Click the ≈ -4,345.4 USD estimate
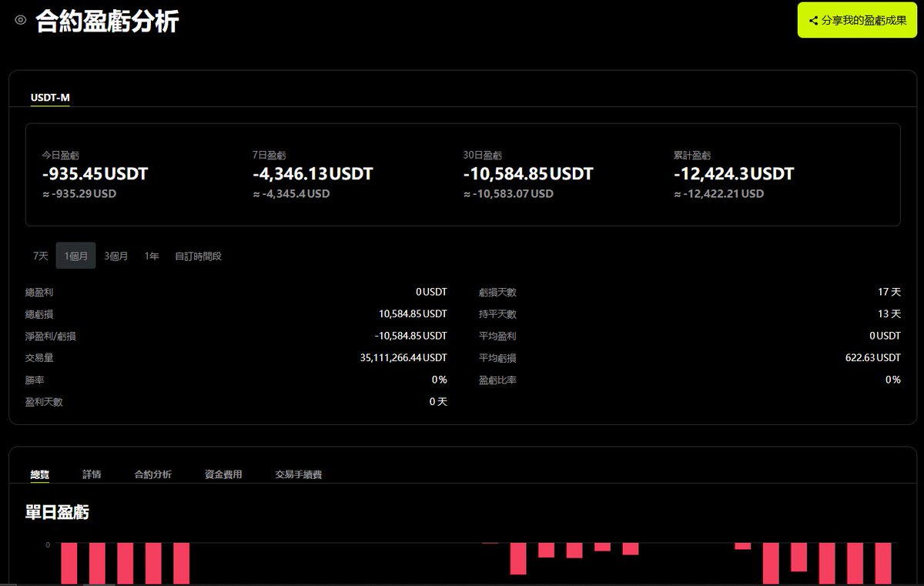The height and width of the screenshot is (586, 924). click(291, 194)
